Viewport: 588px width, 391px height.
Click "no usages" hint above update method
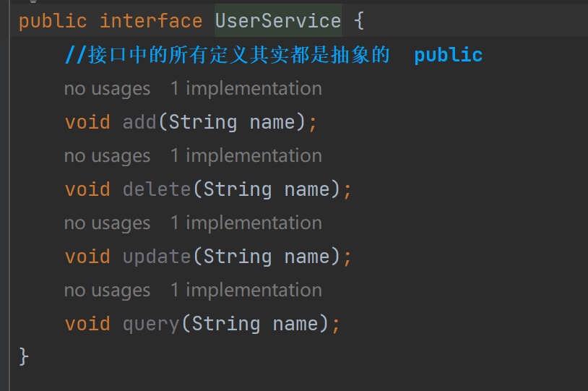[107, 223]
